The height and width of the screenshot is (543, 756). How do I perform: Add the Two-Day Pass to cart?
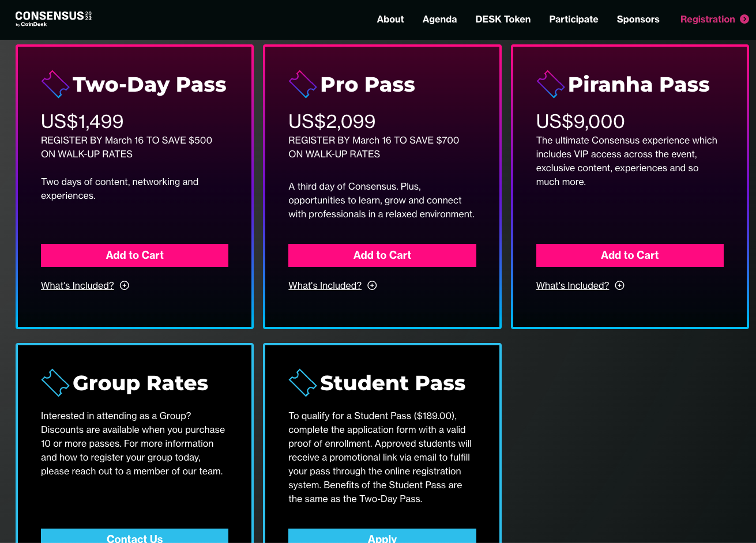coord(134,255)
